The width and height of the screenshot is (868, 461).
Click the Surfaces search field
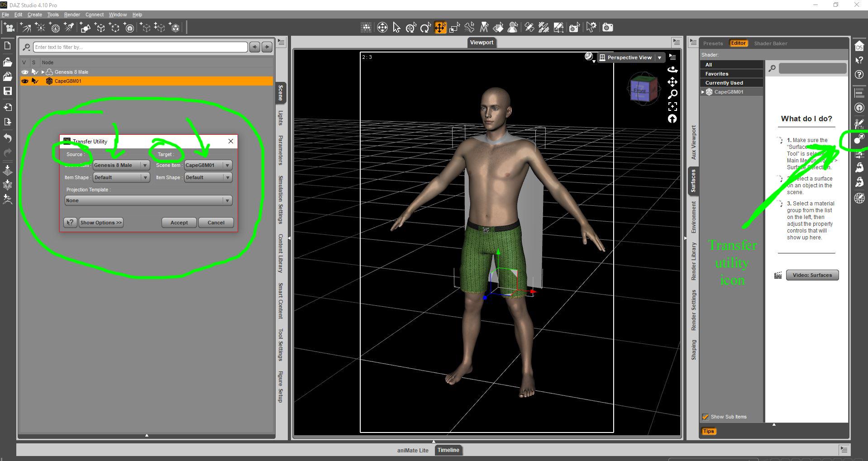pyautogui.click(x=812, y=68)
